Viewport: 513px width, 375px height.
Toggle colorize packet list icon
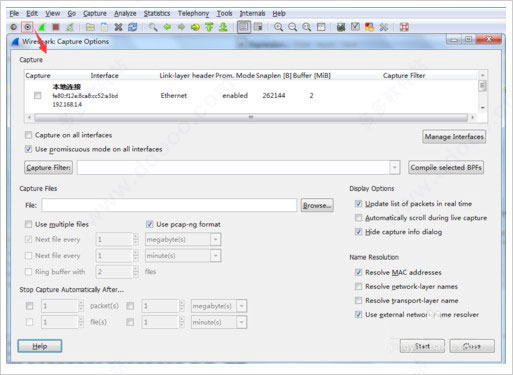tap(244, 27)
